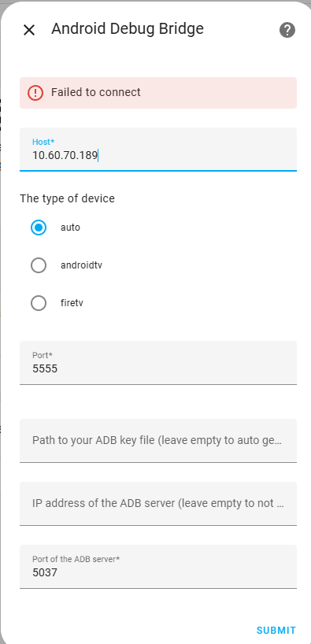Click the "Port of the ADB server*" label
The width and height of the screenshot is (311, 644).
coord(76,559)
